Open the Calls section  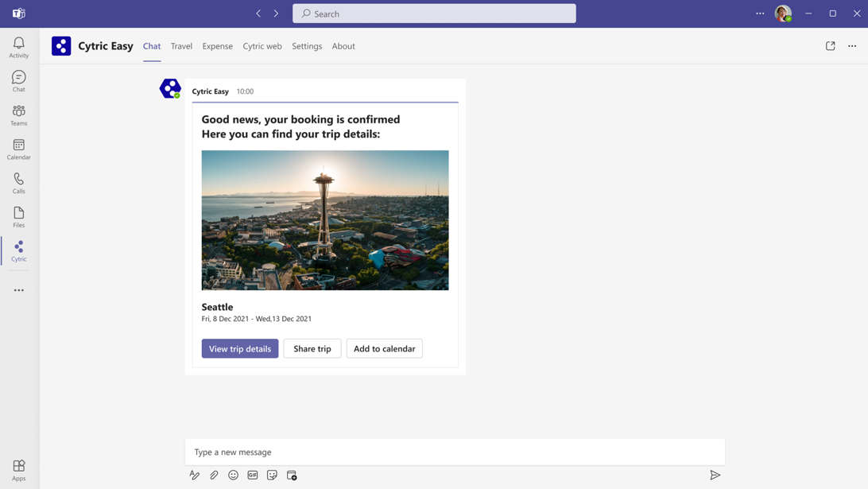click(19, 183)
